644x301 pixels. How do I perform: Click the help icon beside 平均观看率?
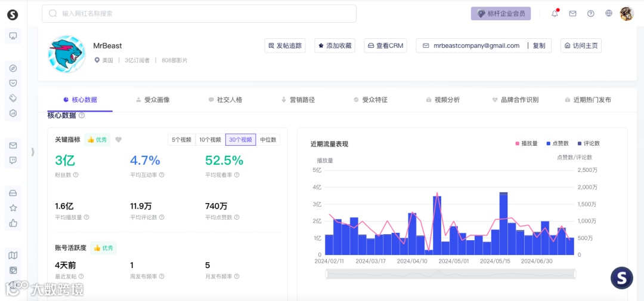tap(237, 175)
